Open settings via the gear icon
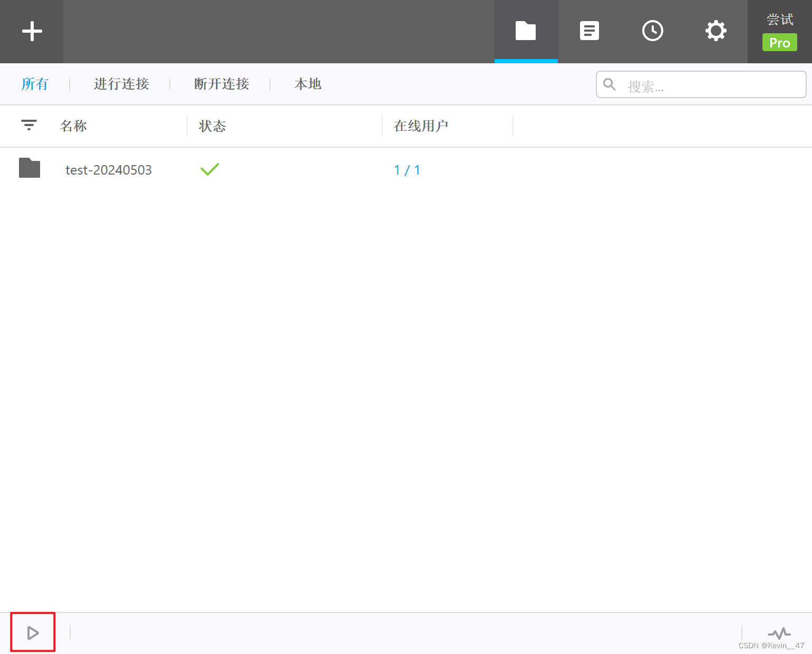Screen dimensions: 812x654 click(x=716, y=31)
